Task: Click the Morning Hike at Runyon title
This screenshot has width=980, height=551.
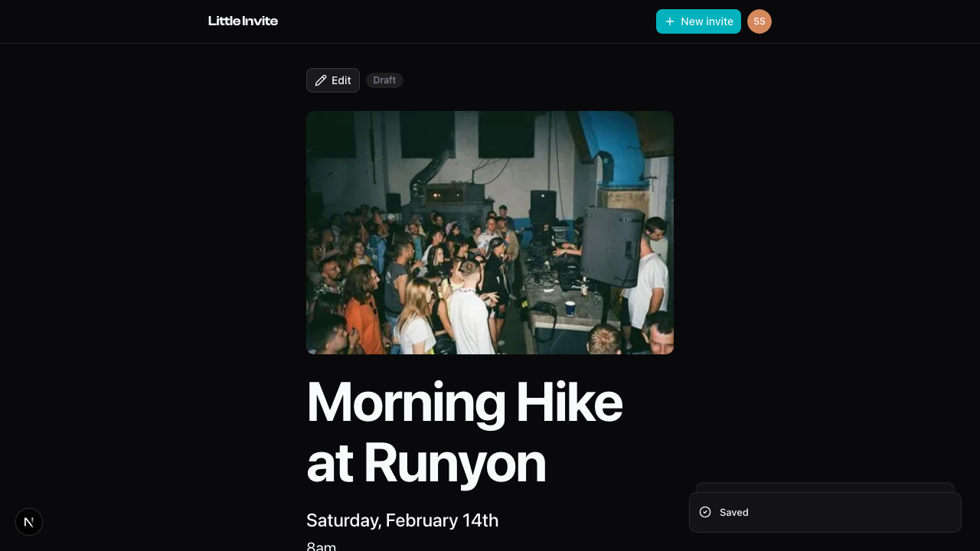Action: [464, 432]
